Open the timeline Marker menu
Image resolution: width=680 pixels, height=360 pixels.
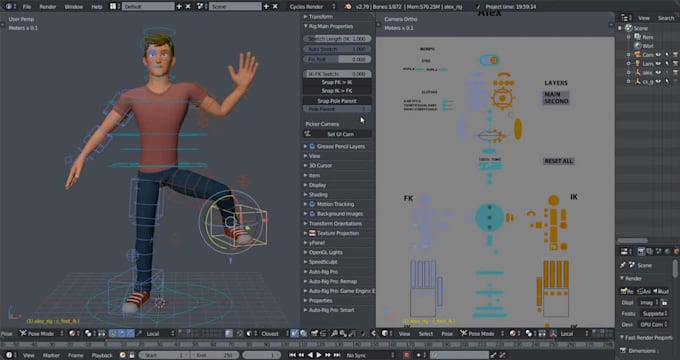click(x=51, y=355)
